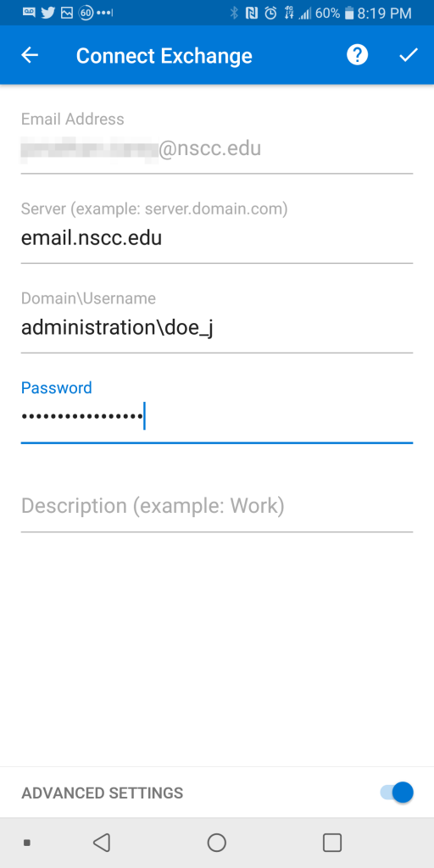The height and width of the screenshot is (868, 434).
Task: Tap the voicemail status bar icon
Action: (x=29, y=12)
